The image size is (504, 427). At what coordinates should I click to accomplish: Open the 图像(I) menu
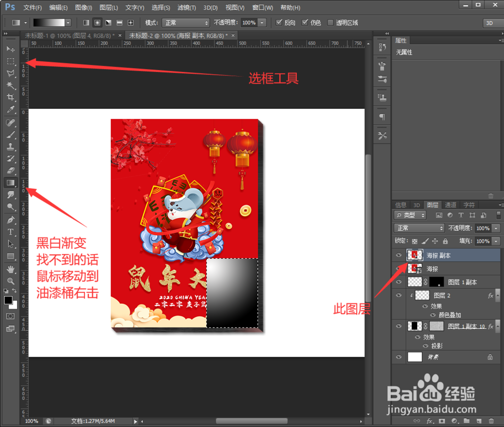click(x=84, y=8)
